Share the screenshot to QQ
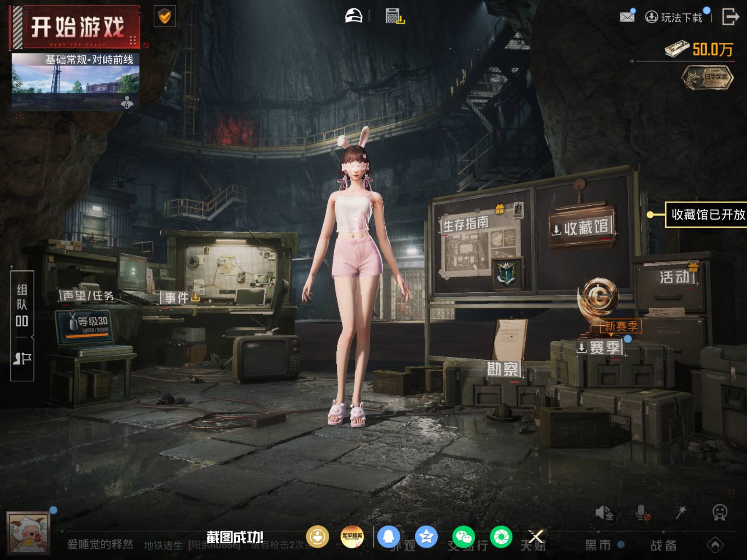This screenshot has height=560, width=747. coord(389,537)
